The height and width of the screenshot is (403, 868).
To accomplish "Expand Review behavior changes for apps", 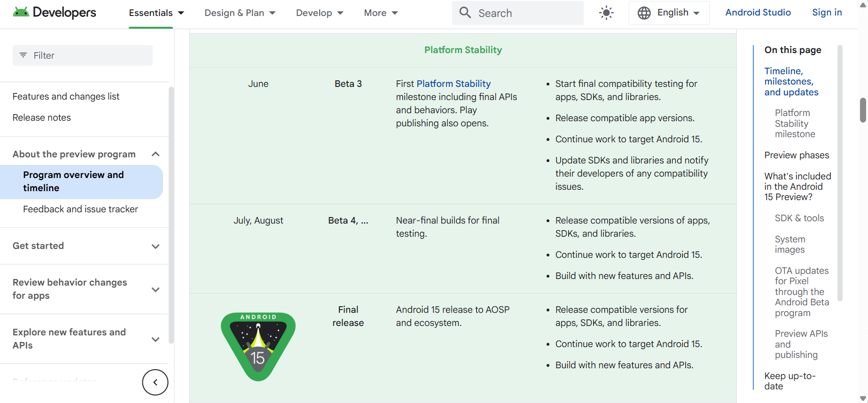I will click(x=156, y=289).
